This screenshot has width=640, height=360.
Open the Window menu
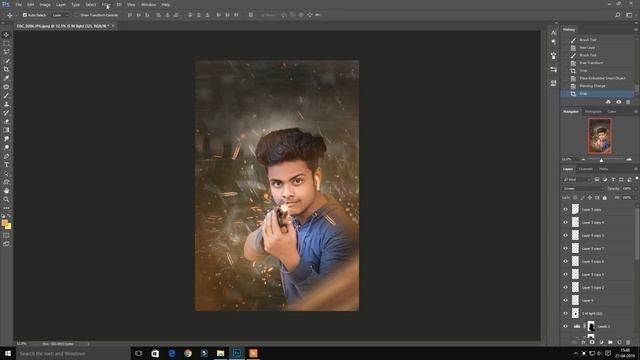pos(148,4)
